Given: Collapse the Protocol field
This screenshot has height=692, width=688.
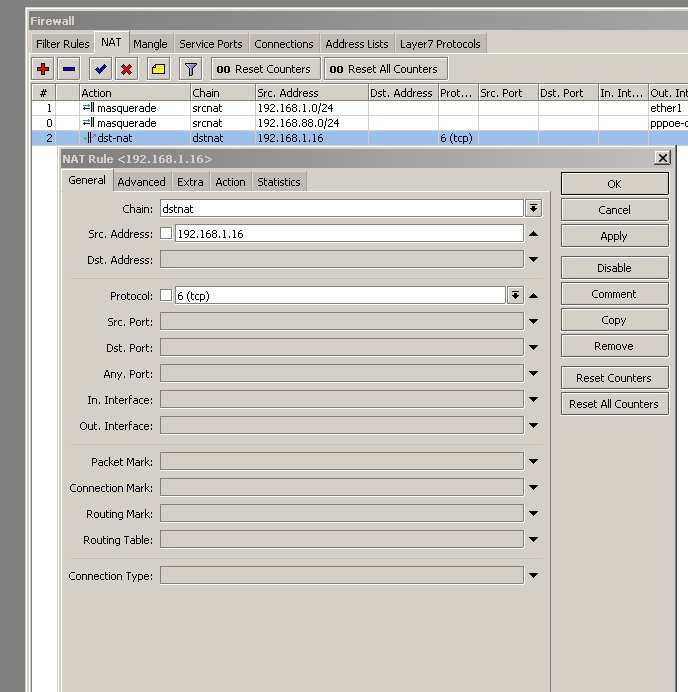Looking at the screenshot, I should 534,296.
